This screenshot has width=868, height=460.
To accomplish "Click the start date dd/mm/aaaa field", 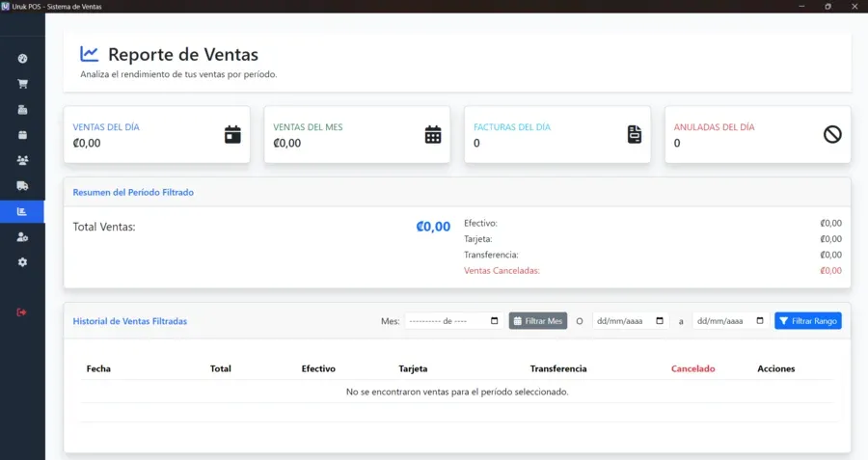I will (x=620, y=321).
